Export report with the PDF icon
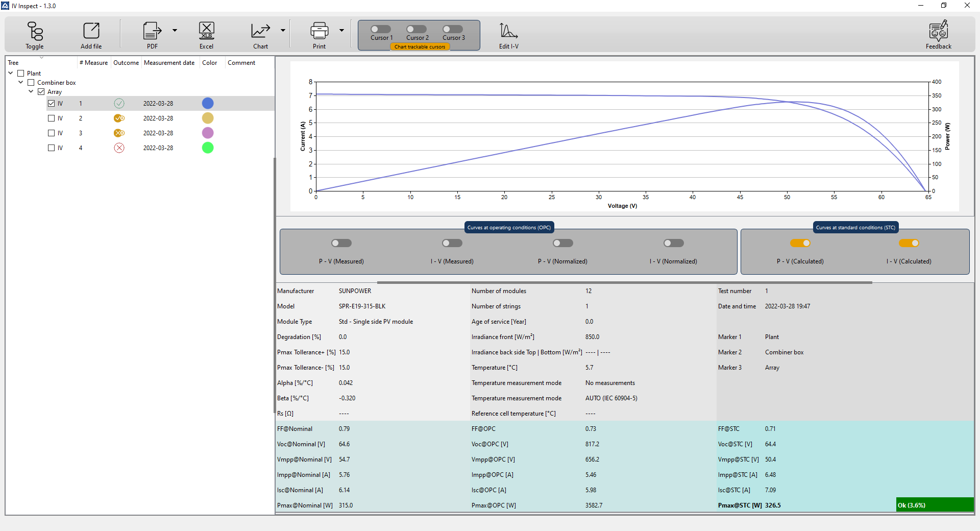 152,32
